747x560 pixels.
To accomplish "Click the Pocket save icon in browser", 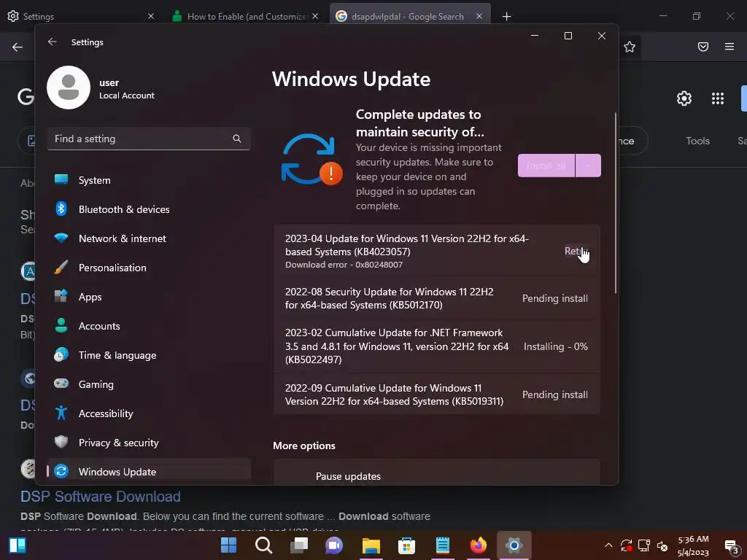I will [703, 47].
